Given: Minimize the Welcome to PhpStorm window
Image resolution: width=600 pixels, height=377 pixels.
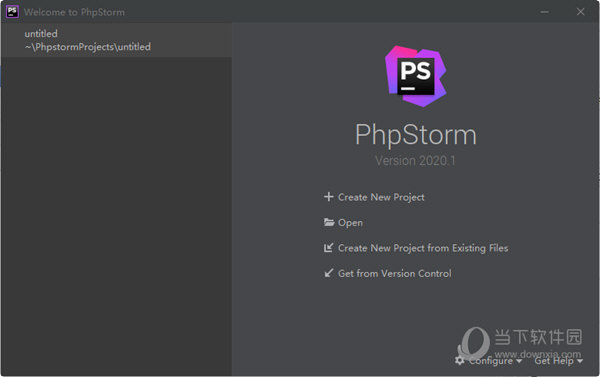Looking at the screenshot, I should click(x=544, y=12).
